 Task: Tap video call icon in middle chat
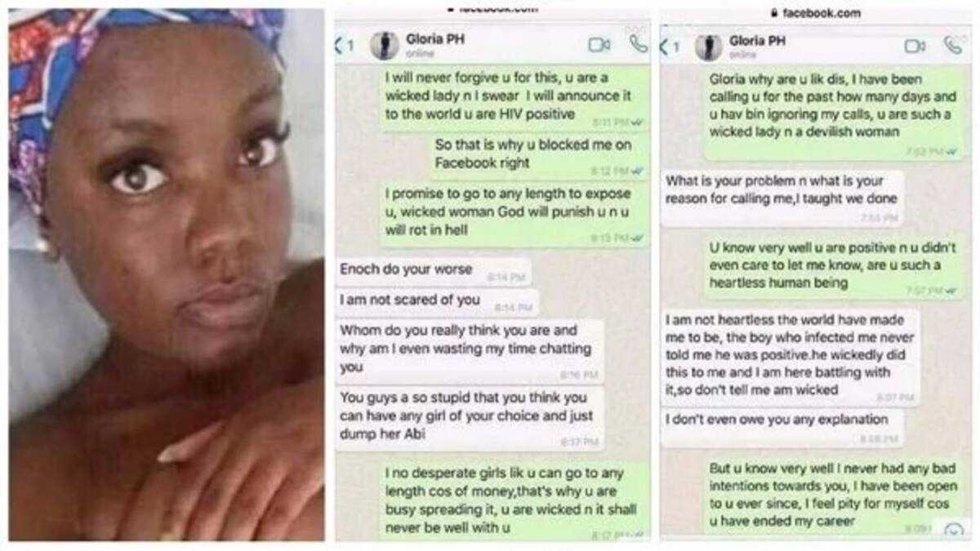click(x=599, y=45)
